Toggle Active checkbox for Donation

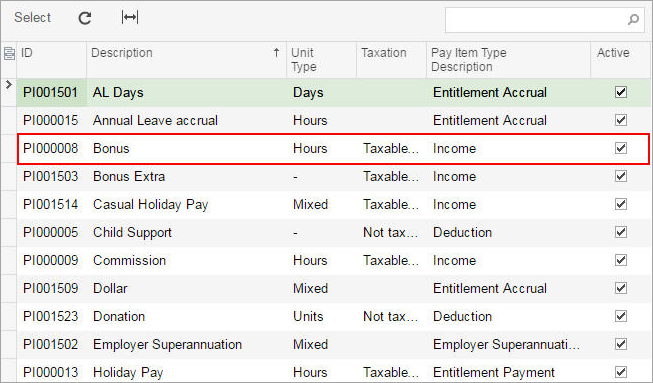[x=621, y=316]
